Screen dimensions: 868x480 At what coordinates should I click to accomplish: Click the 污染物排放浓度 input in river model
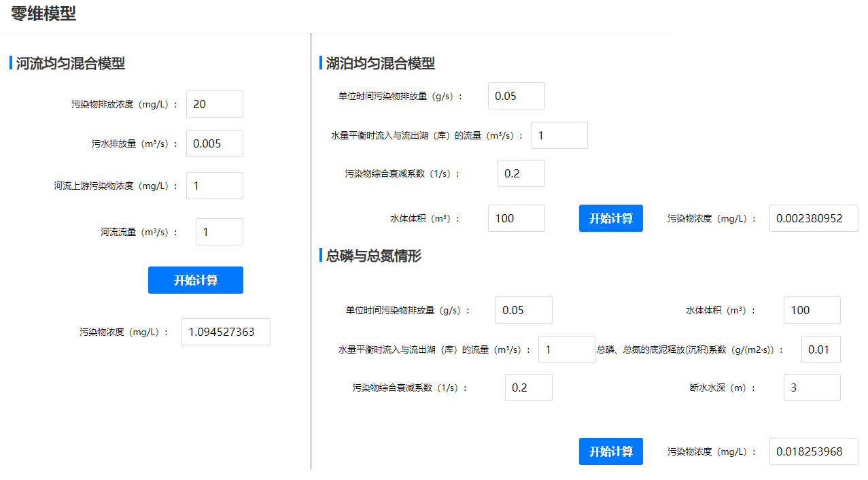(214, 104)
